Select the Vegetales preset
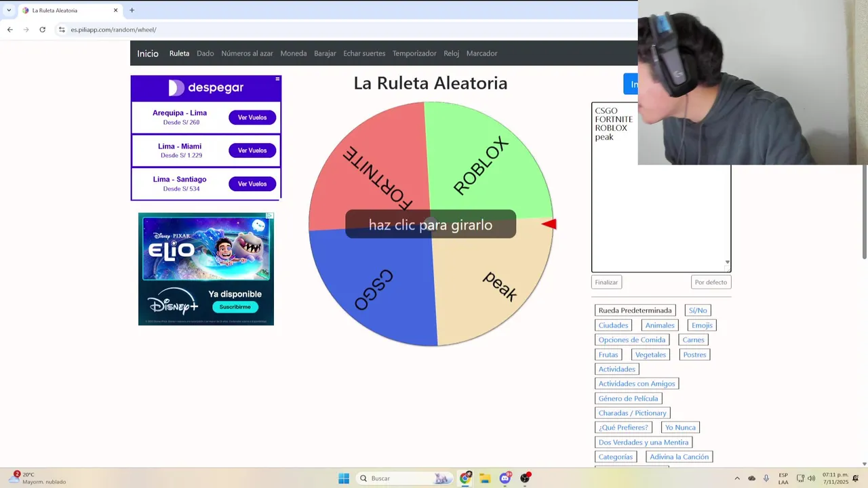The height and width of the screenshot is (488, 868). [650, 354]
